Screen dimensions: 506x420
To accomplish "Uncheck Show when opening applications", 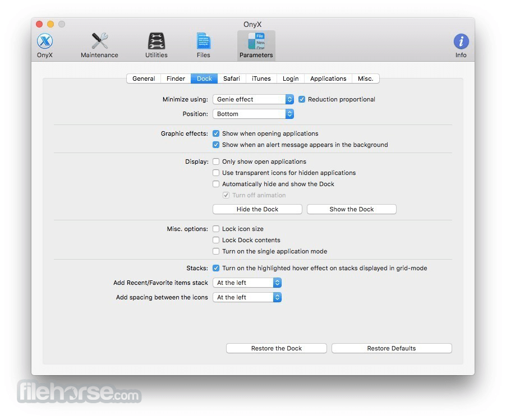I will [216, 133].
